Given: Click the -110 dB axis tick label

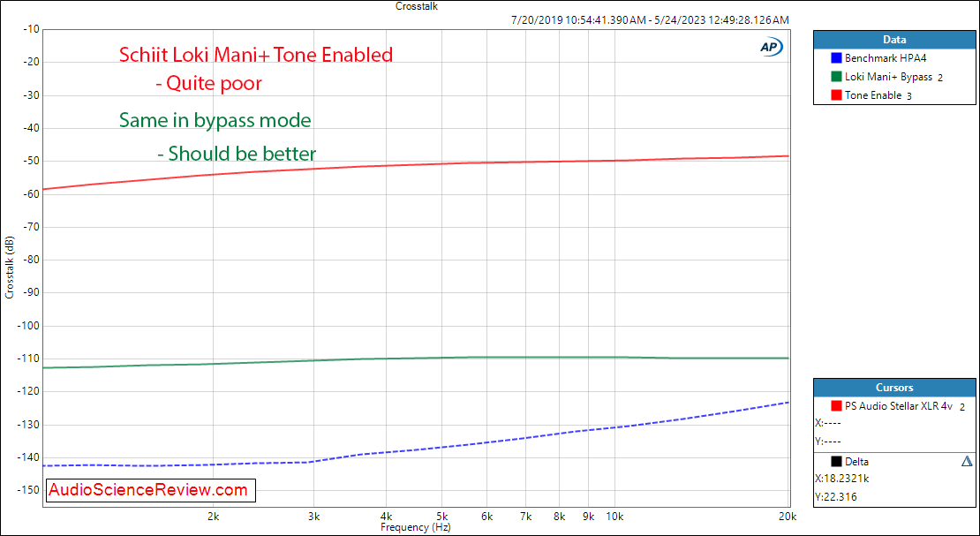Looking at the screenshot, I should point(29,359).
